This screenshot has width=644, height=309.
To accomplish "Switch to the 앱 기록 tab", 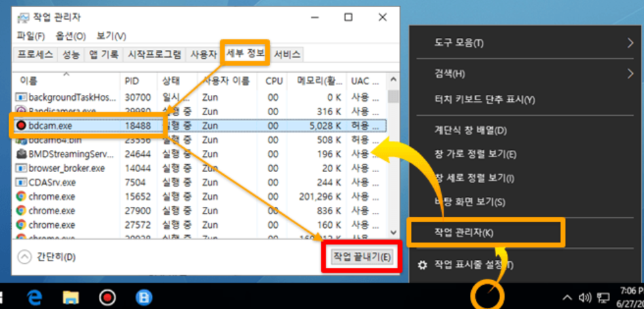I will tap(104, 54).
